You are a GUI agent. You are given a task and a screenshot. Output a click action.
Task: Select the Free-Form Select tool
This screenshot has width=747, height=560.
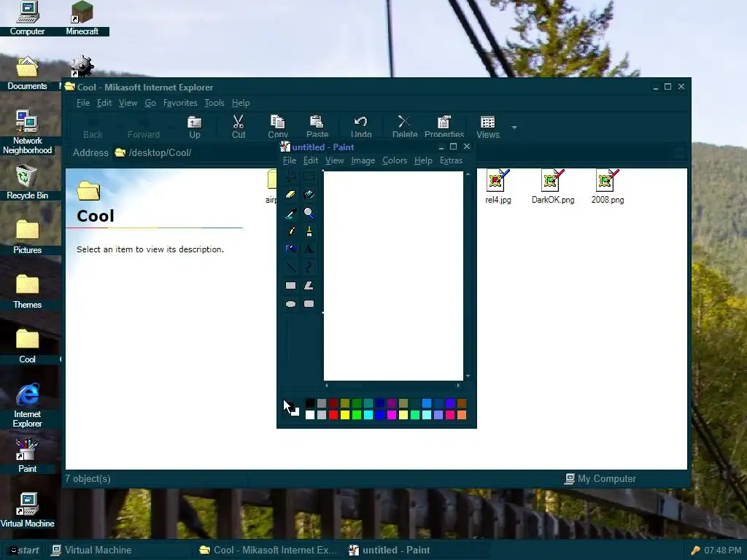click(290, 176)
